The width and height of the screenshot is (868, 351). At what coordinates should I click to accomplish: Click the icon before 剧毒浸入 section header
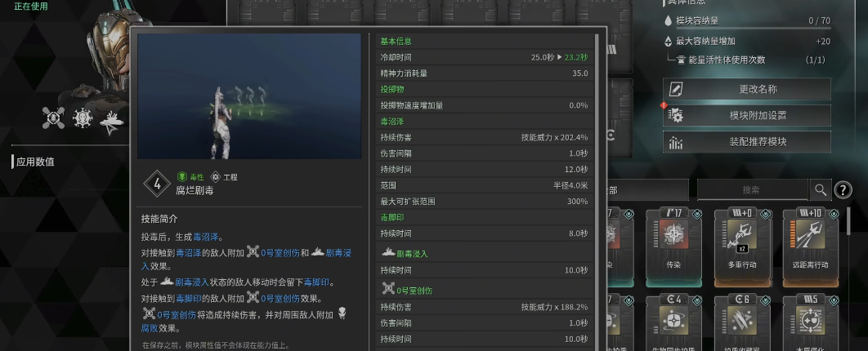click(388, 253)
